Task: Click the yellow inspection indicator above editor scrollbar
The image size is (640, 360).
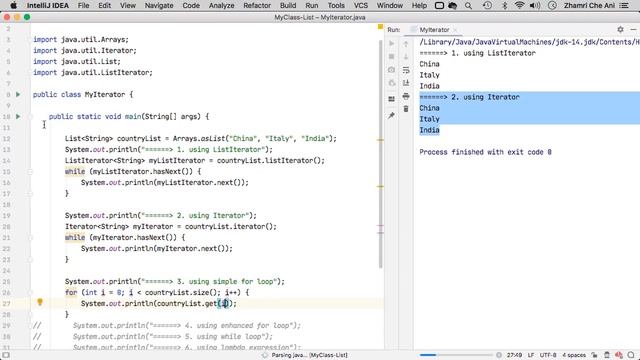Action: (x=380, y=27)
